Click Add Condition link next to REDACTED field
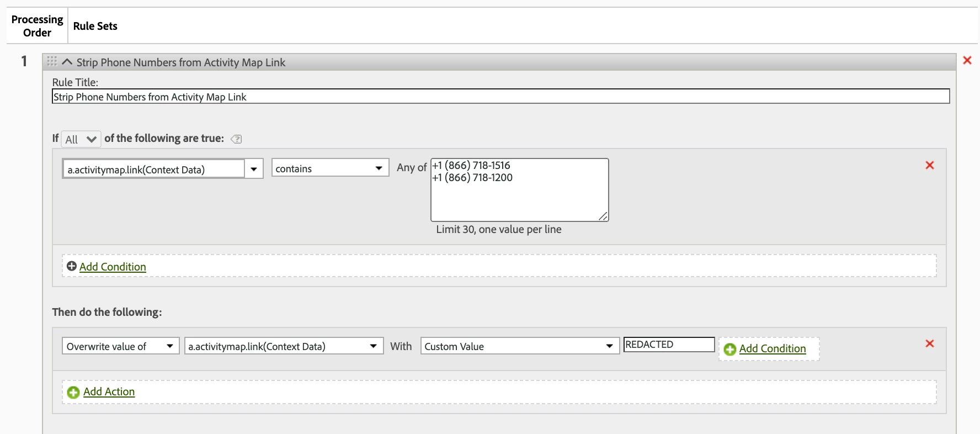980x434 pixels. coord(773,348)
